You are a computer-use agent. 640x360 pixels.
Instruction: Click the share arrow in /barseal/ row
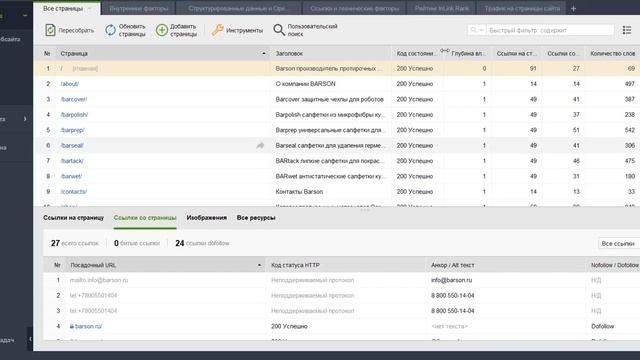tap(260, 145)
